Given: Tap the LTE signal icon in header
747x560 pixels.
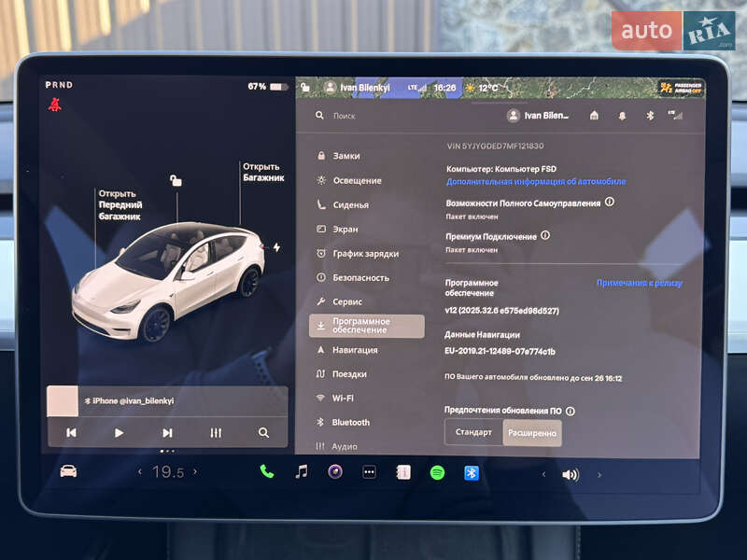Looking at the screenshot, I should coord(674,115).
